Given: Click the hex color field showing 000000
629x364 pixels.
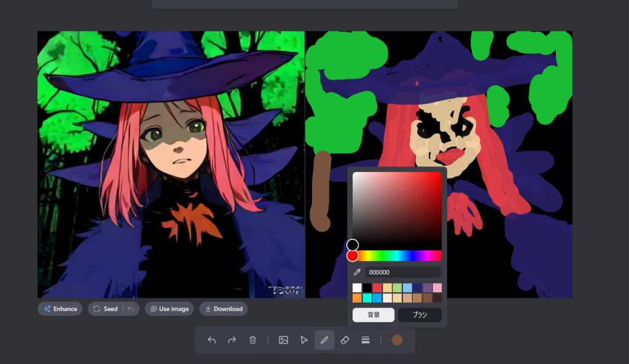Looking at the screenshot, I should coord(402,273).
